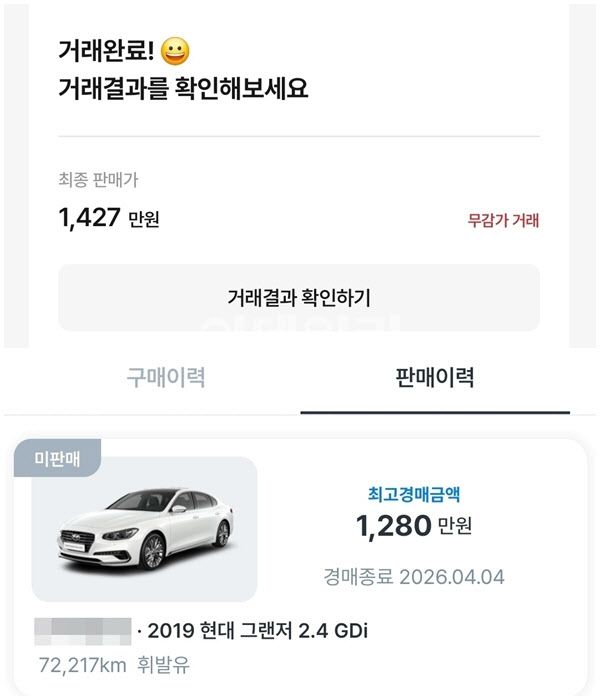Select the 판매이력 tab

coord(433,377)
